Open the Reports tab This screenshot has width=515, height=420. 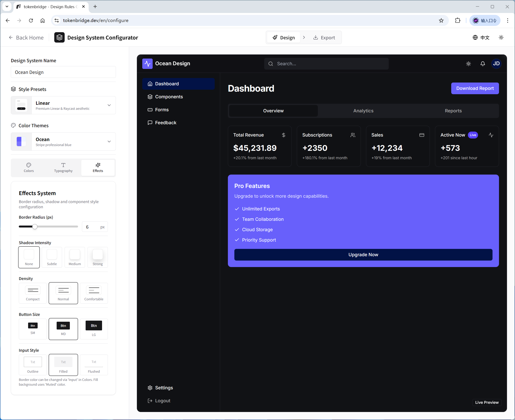[453, 111]
